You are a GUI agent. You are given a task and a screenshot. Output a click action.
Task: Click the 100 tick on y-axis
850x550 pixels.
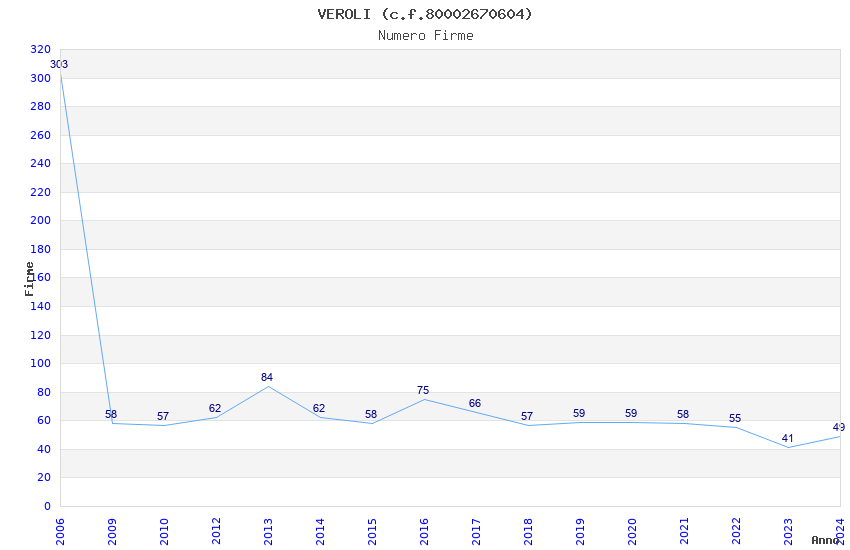40,364
